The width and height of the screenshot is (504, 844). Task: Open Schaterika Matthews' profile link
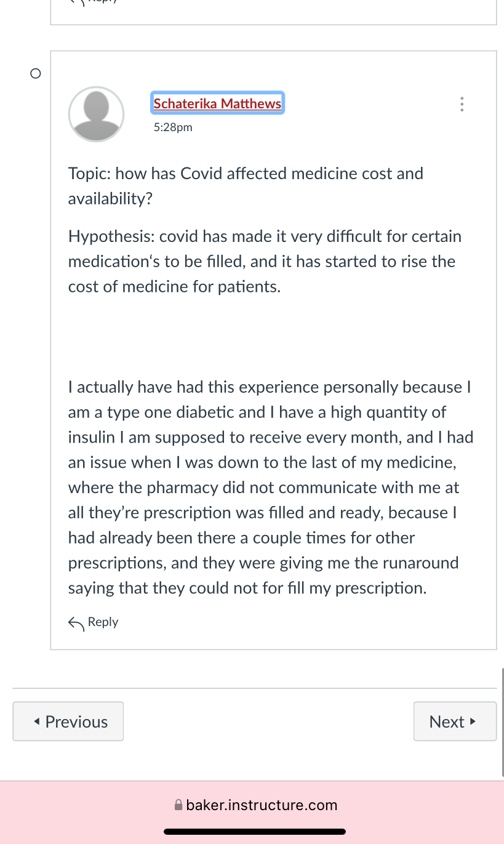217,103
